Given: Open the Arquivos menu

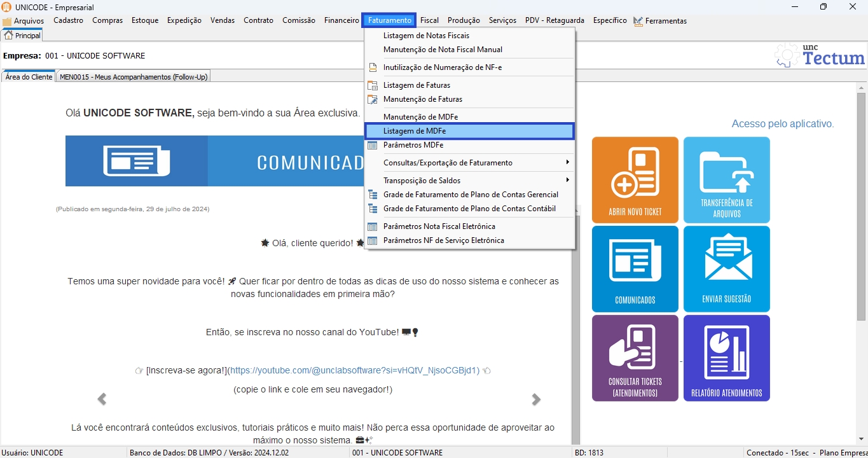Looking at the screenshot, I should pos(24,21).
